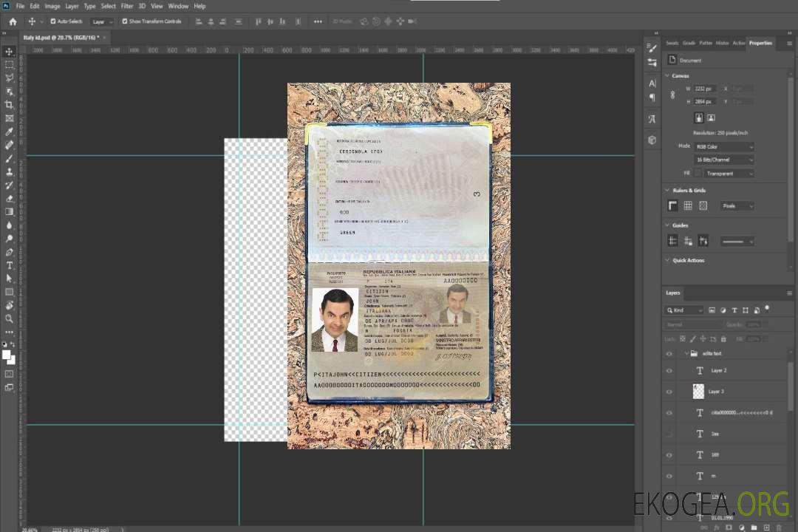Select the Brush tool
The width and height of the screenshot is (798, 532).
(x=9, y=158)
